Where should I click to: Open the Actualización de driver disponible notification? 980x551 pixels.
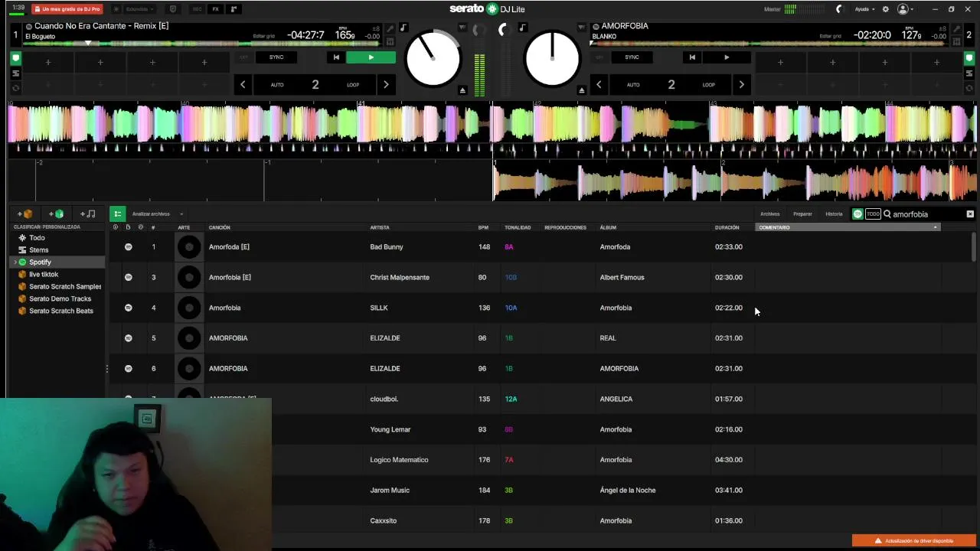(915, 541)
